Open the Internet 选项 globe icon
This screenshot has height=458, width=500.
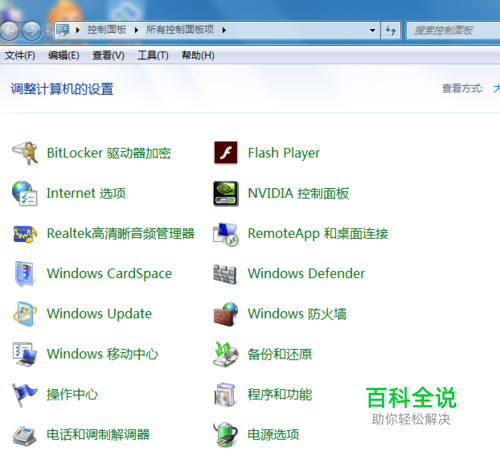click(24, 193)
